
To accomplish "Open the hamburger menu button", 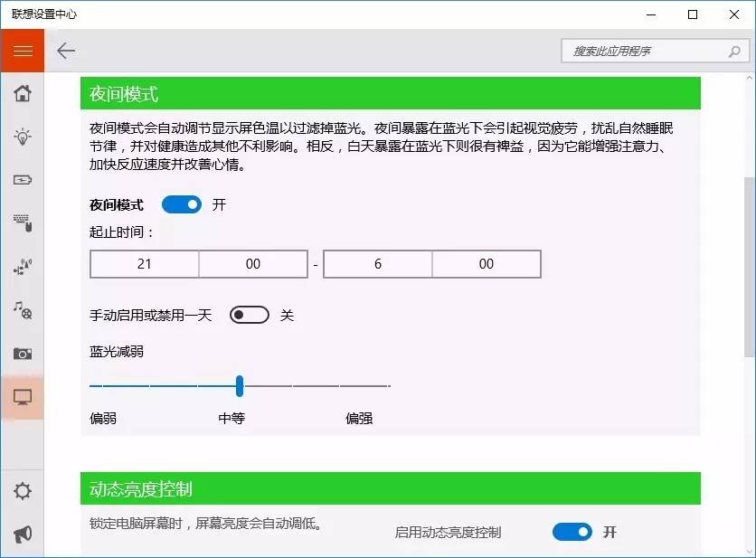I will tap(23, 51).
